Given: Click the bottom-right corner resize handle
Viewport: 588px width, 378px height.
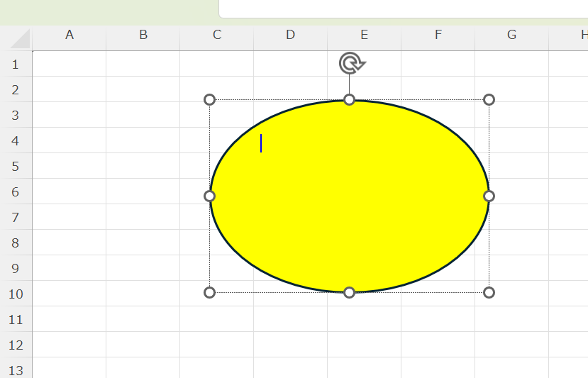Looking at the screenshot, I should [x=489, y=292].
